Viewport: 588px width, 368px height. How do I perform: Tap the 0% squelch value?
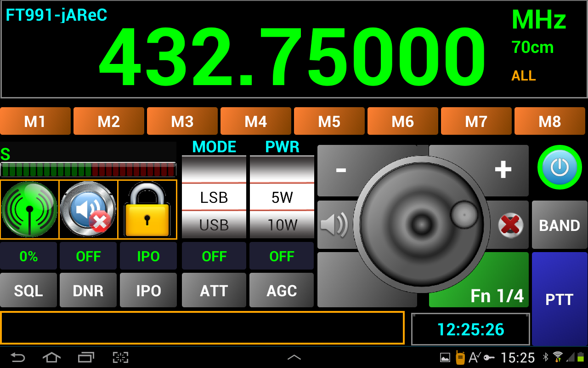tap(28, 256)
